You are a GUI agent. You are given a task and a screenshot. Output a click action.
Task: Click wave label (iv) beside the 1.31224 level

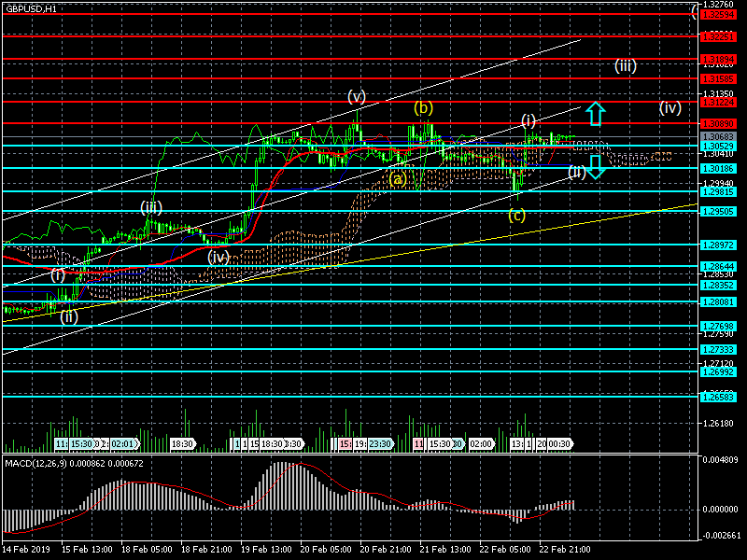point(669,107)
